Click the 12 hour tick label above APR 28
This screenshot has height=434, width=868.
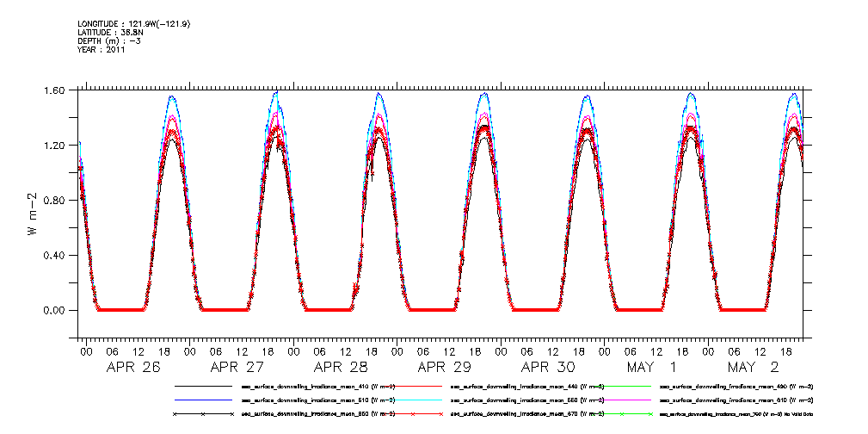coord(346,350)
